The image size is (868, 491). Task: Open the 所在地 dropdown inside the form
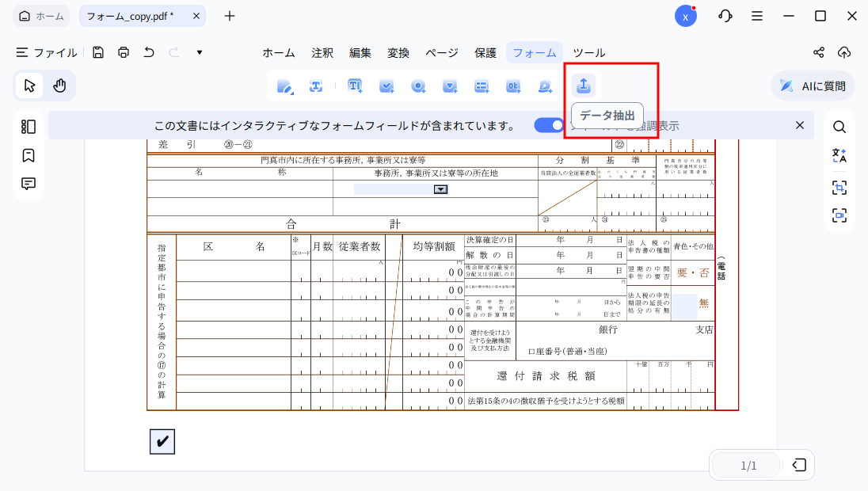coord(440,189)
